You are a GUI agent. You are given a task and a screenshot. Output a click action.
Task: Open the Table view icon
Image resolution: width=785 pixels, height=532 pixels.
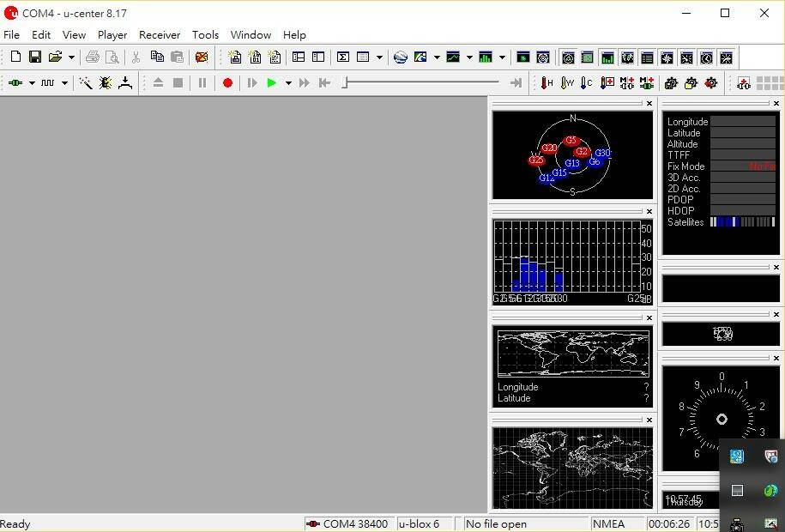click(x=363, y=57)
